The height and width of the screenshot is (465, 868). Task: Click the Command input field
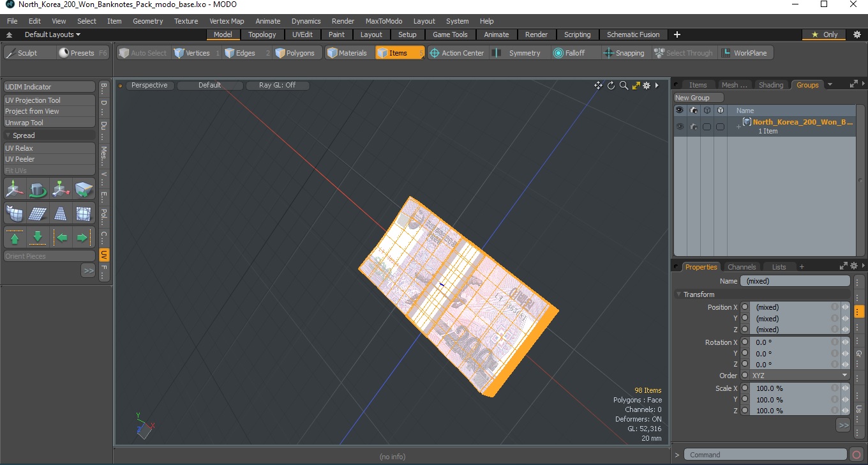click(x=765, y=455)
